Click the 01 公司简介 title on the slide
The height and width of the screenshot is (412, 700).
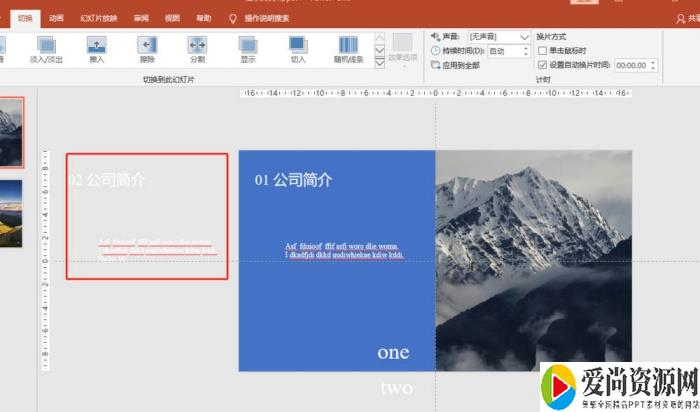tap(293, 180)
